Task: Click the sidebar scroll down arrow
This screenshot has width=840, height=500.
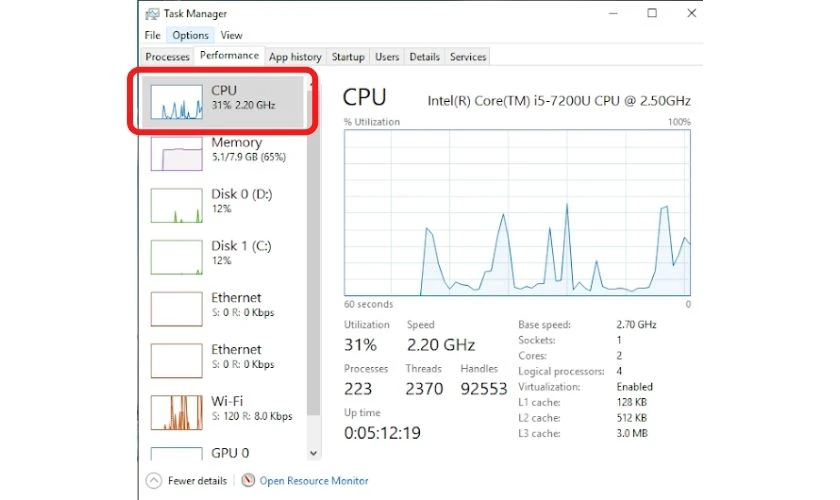Action: pyautogui.click(x=313, y=453)
